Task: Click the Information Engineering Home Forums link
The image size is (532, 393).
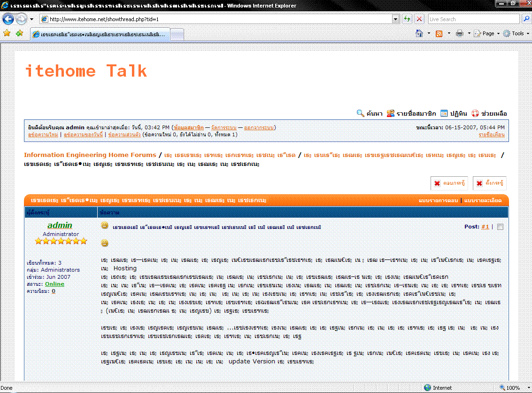Action: (x=90, y=155)
